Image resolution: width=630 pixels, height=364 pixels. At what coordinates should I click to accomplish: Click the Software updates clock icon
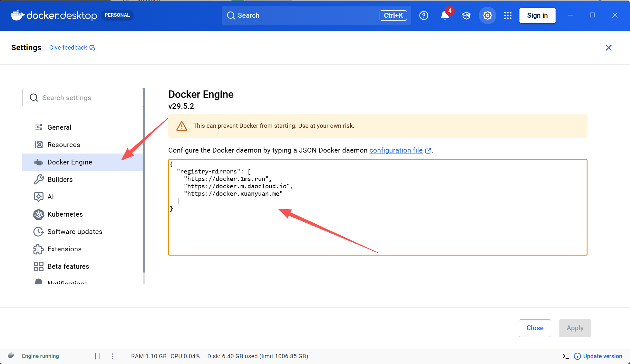(x=39, y=232)
